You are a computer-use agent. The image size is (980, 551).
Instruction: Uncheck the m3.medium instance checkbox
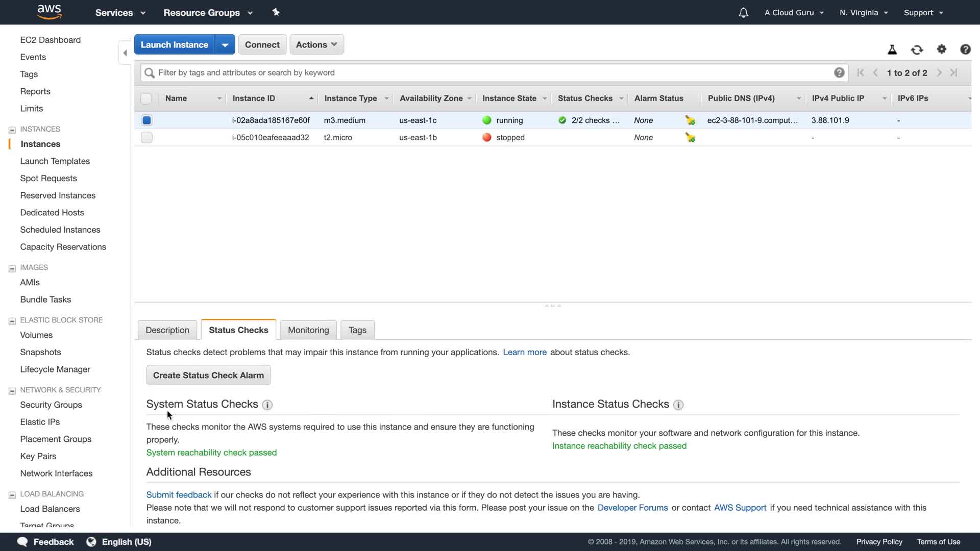[146, 120]
